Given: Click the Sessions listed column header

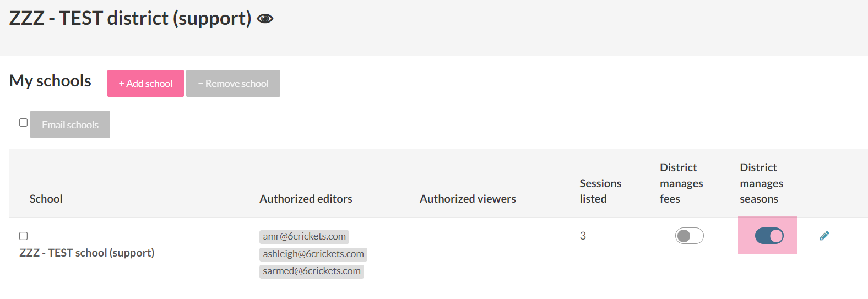Looking at the screenshot, I should 600,191.
